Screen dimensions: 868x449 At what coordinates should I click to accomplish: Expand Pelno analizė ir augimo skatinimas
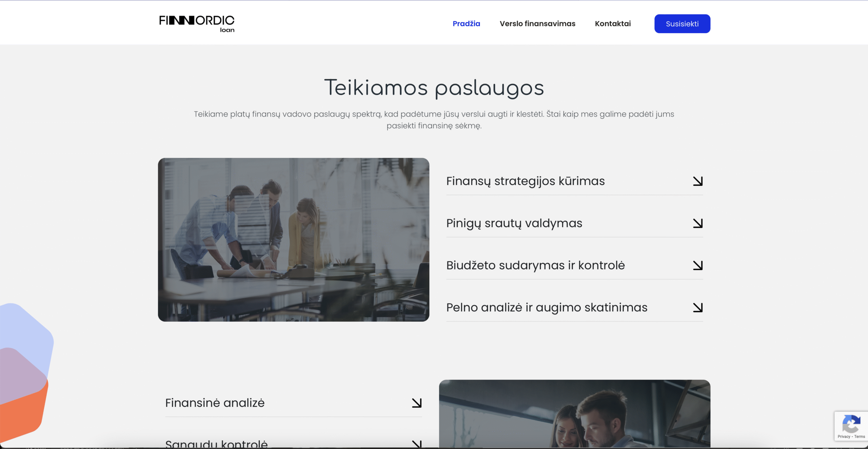tap(547, 307)
